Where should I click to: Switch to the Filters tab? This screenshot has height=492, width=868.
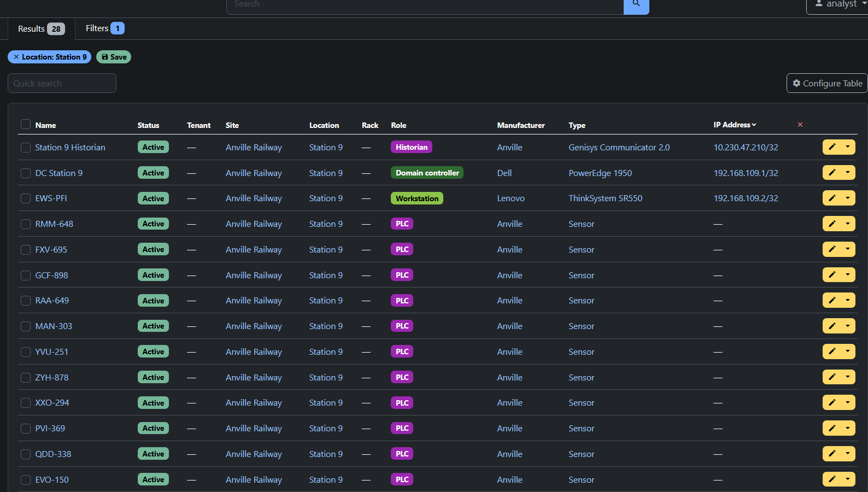click(105, 28)
